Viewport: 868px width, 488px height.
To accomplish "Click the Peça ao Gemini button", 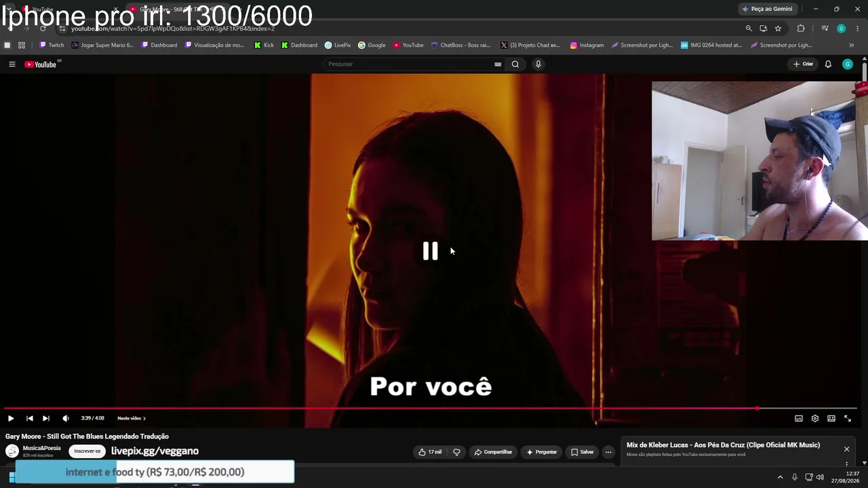I will pyautogui.click(x=767, y=9).
